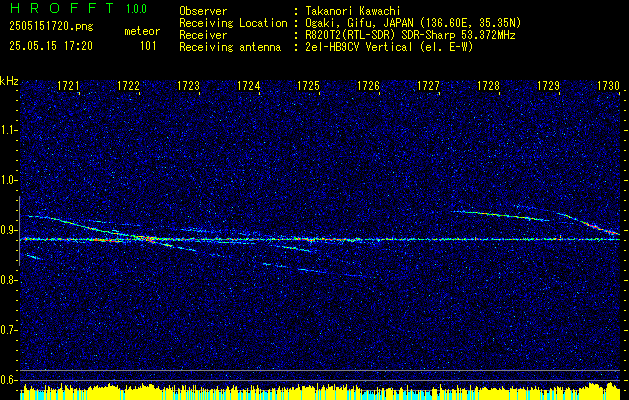Screen dimensions: 629x400
Task: Click the receiving location Ogaki, Gifu, JAPAN text
Action: pyautogui.click(x=412, y=23)
